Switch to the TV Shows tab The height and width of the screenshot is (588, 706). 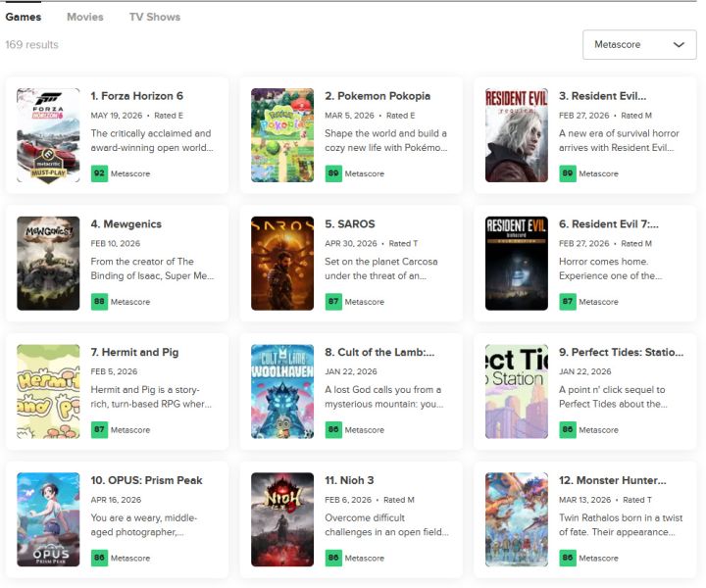(155, 17)
